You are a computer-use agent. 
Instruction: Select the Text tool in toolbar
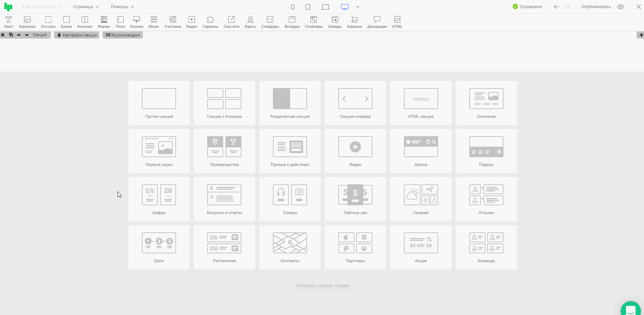[8, 22]
